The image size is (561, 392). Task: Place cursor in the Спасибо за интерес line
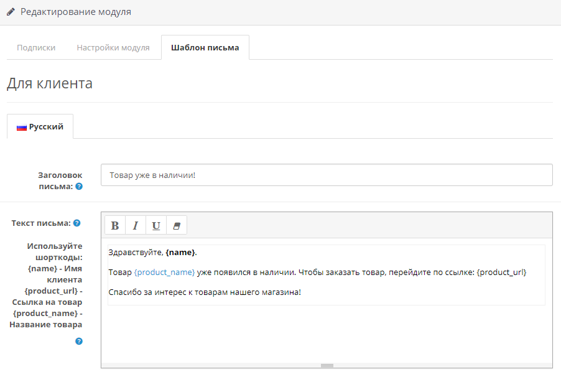click(205, 292)
